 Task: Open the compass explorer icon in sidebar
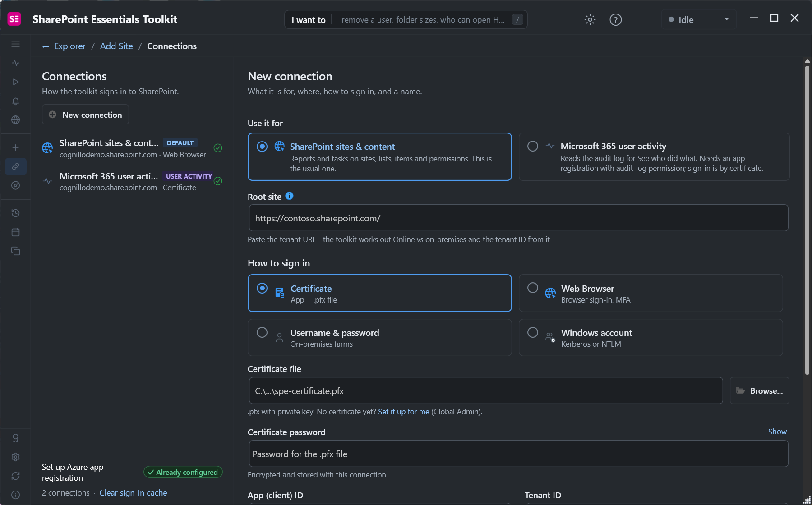pyautogui.click(x=15, y=185)
